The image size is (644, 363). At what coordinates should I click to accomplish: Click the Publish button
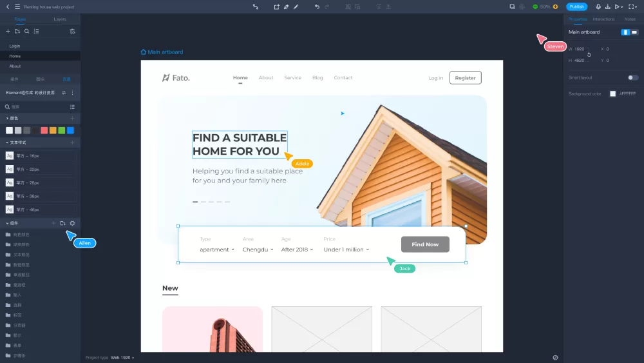coord(576,6)
